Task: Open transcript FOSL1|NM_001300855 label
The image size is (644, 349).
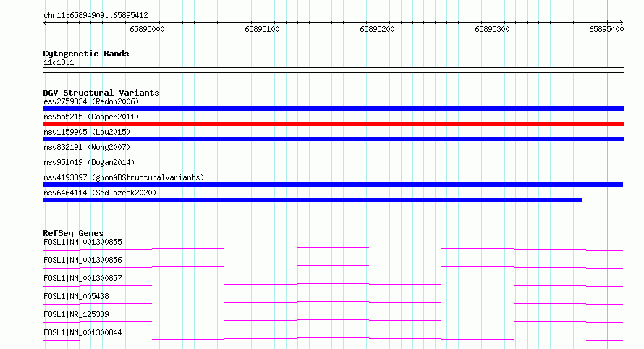Action: tap(82, 242)
